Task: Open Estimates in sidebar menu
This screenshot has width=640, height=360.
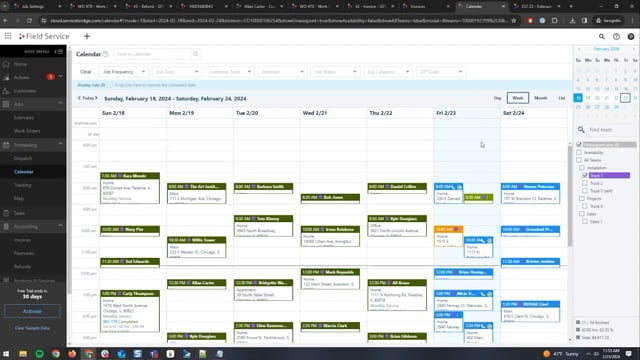Action: [x=24, y=118]
